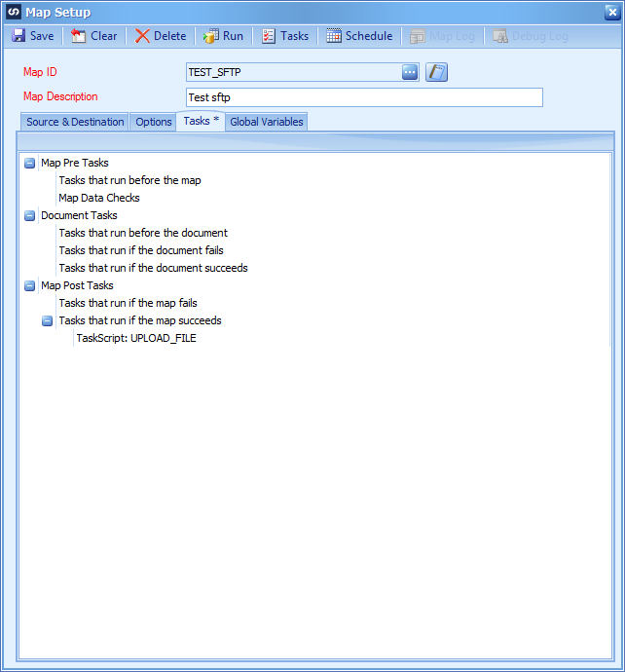Click the Save floppy disk icon
625x672 pixels.
[x=18, y=36]
